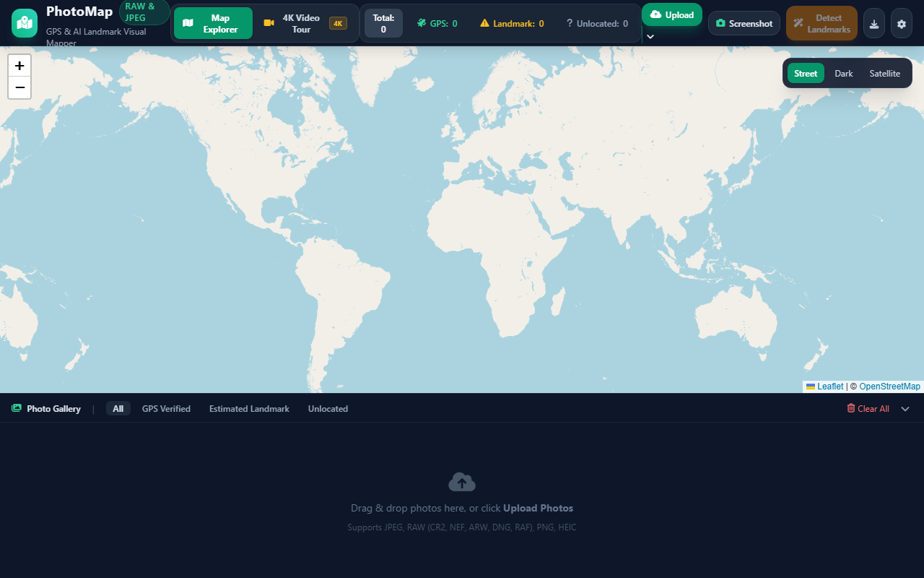Filter gallery by All photos

(x=118, y=408)
